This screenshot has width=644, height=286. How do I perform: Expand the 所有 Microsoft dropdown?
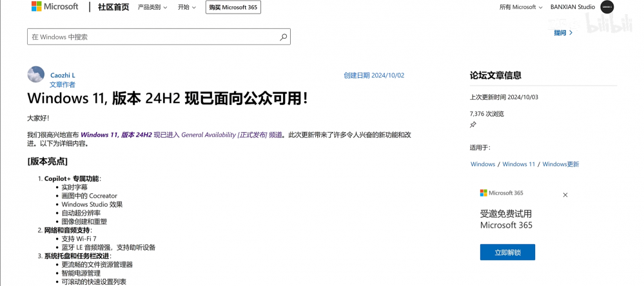(x=521, y=7)
